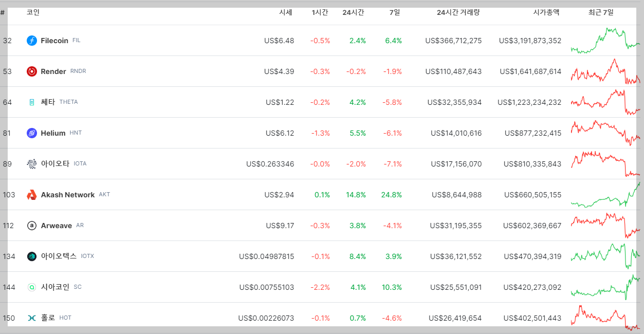Open the Render coin page link
Viewport: 644px width, 334px height.
click(x=53, y=71)
